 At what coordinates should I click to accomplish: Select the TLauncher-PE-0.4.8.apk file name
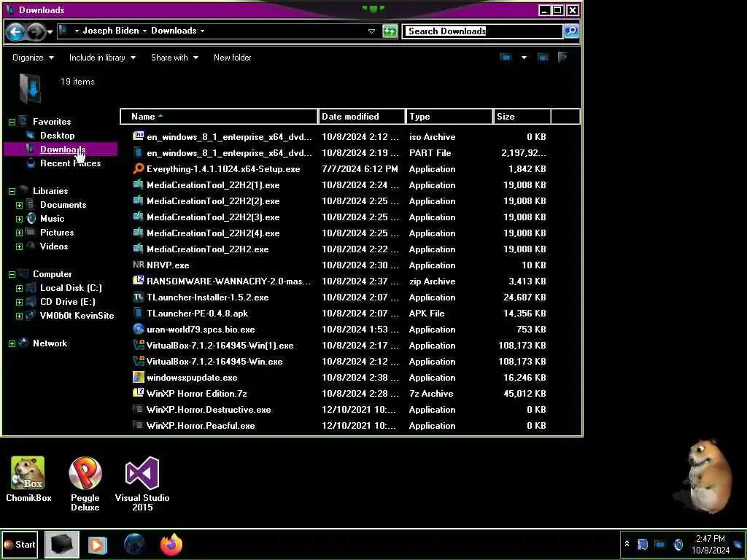pyautogui.click(x=197, y=314)
